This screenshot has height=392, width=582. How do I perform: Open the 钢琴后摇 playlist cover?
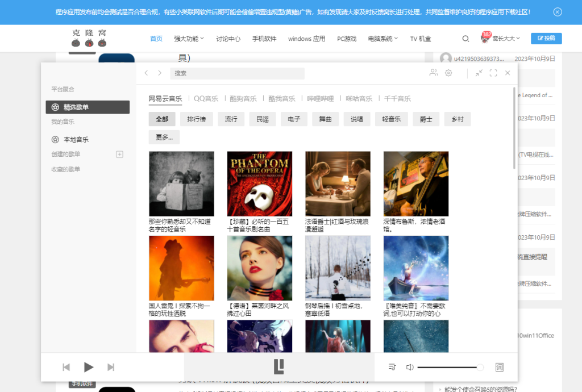(x=338, y=268)
